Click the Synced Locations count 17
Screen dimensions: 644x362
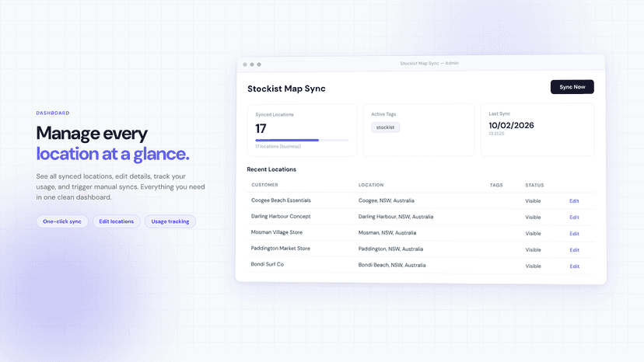tap(261, 129)
